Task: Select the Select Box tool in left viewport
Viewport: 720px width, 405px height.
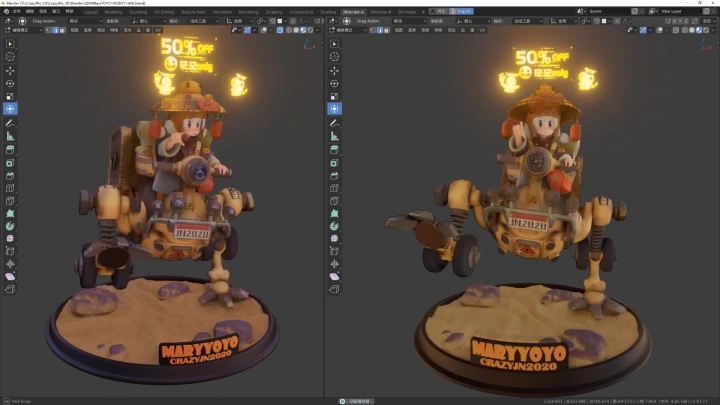Action: coord(10,44)
